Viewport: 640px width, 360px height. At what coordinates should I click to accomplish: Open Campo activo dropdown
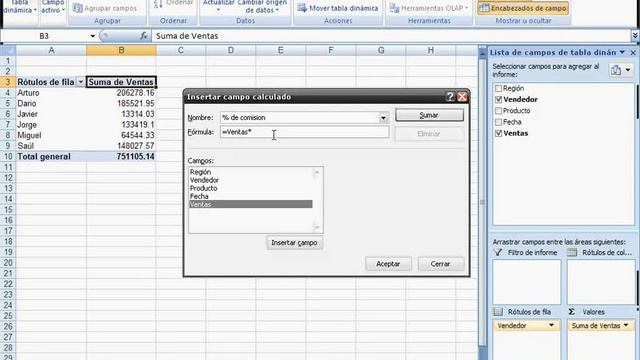[53, 7]
